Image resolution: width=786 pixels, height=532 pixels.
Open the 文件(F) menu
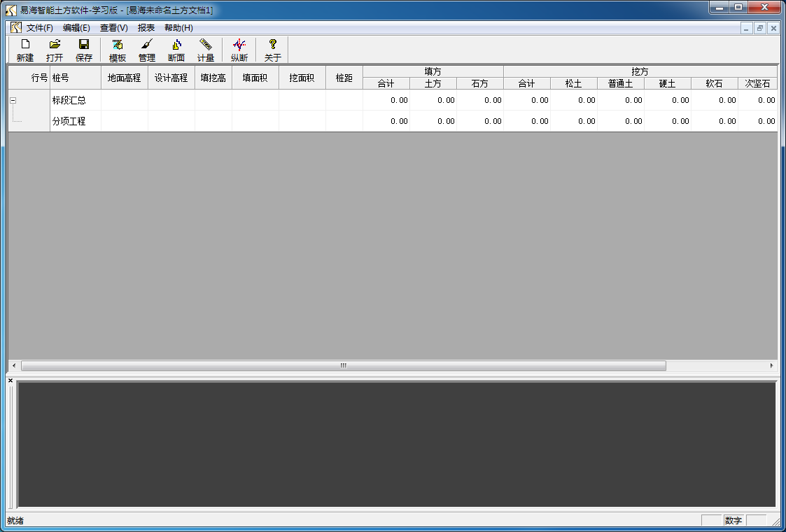40,28
